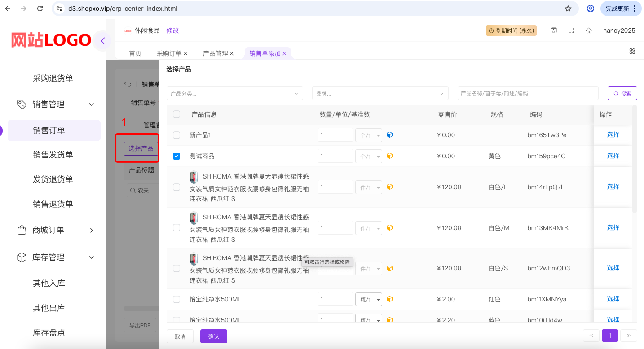Collapse the 库存管理 menu chevron
The image size is (644, 349).
92,257
